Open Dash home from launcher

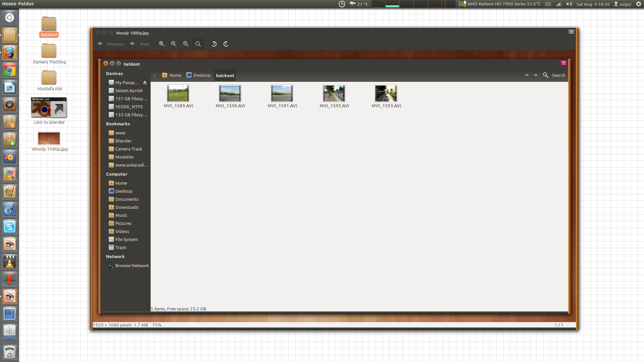9,17
